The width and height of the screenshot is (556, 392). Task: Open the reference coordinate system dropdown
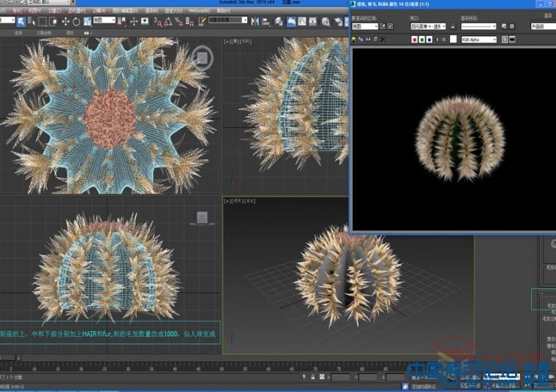pyautogui.click(x=104, y=20)
